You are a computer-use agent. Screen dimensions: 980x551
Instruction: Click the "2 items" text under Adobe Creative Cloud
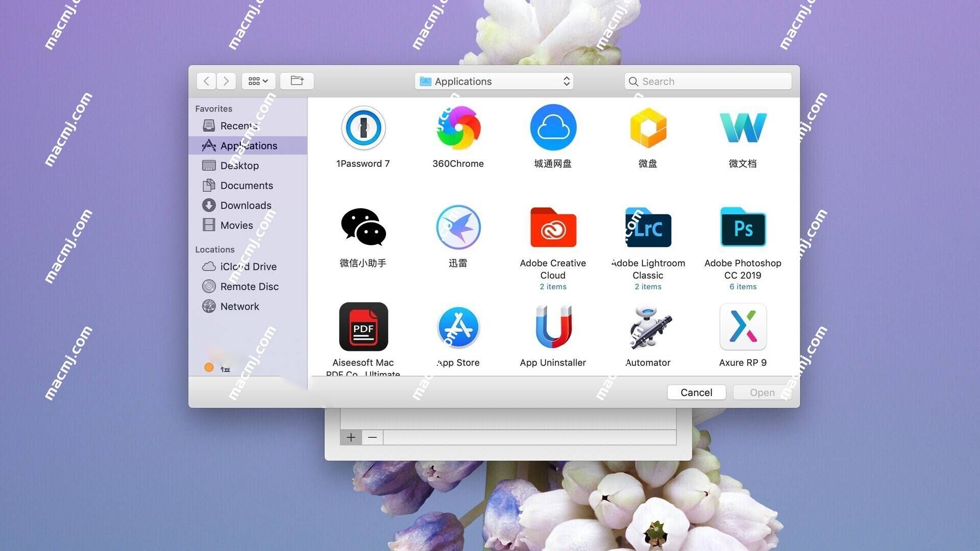pos(553,287)
